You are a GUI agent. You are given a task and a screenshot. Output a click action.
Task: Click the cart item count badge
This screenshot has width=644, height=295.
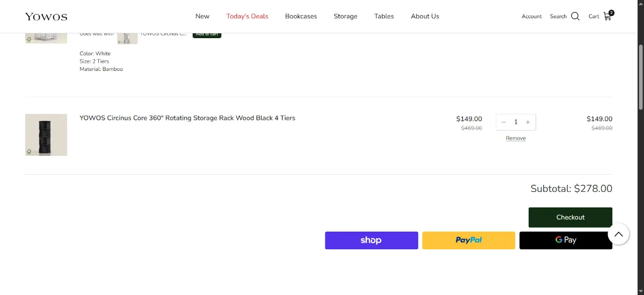tap(611, 12)
